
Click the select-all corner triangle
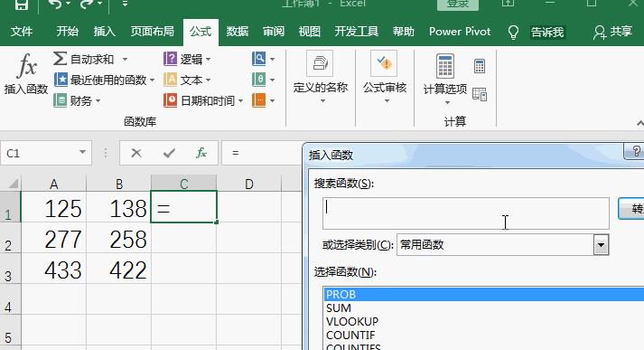pyautogui.click(x=13, y=184)
